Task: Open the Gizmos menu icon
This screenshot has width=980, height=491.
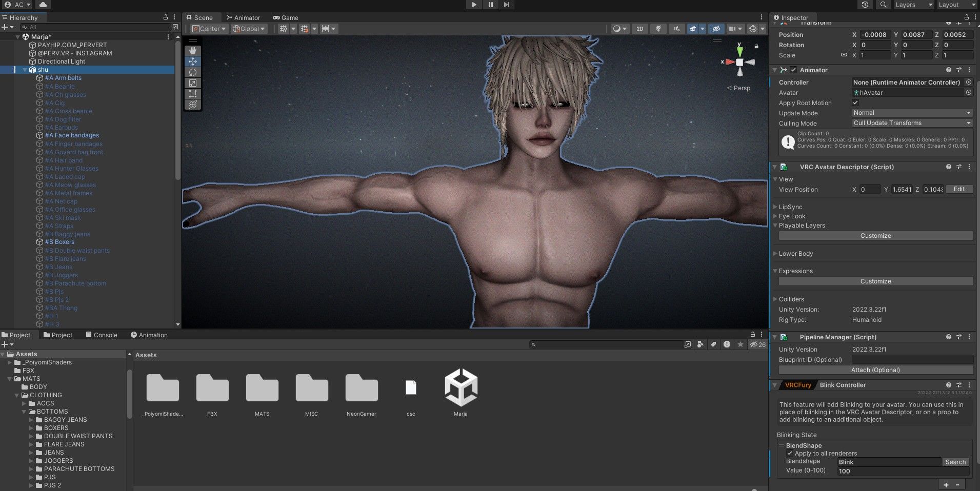Action: [752, 29]
